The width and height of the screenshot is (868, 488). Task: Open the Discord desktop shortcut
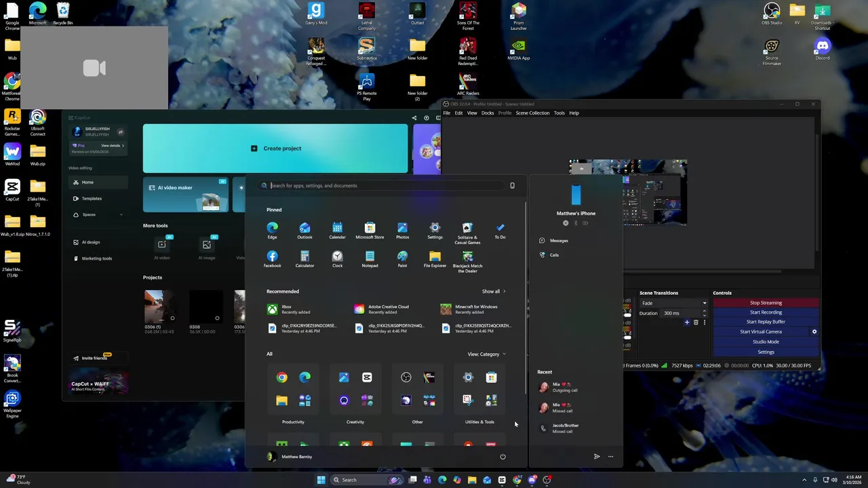(x=822, y=49)
